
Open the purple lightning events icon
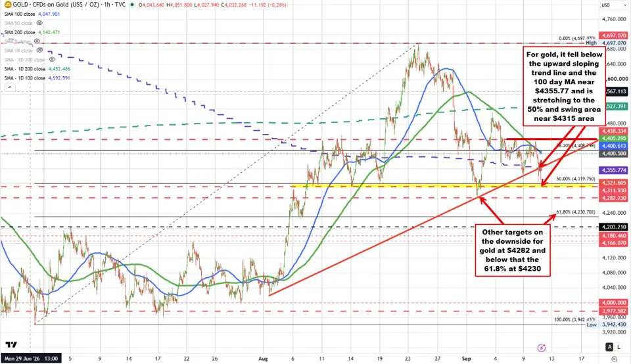click(541, 348)
